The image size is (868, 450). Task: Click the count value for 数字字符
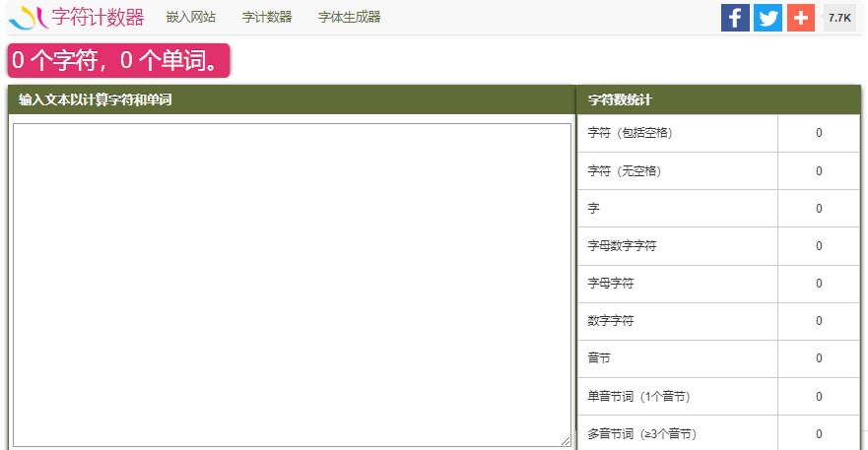point(819,320)
